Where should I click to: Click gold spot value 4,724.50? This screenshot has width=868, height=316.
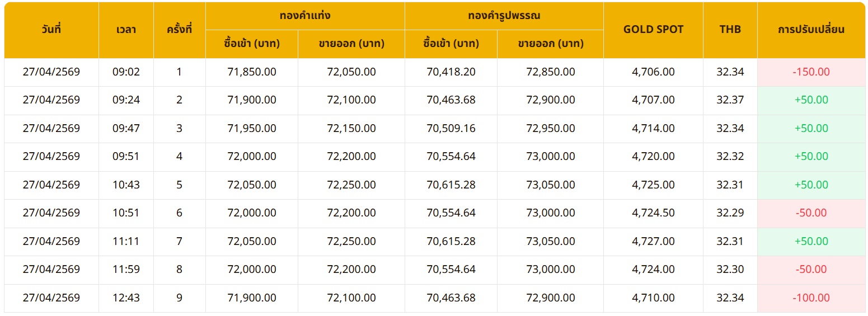[653, 213]
